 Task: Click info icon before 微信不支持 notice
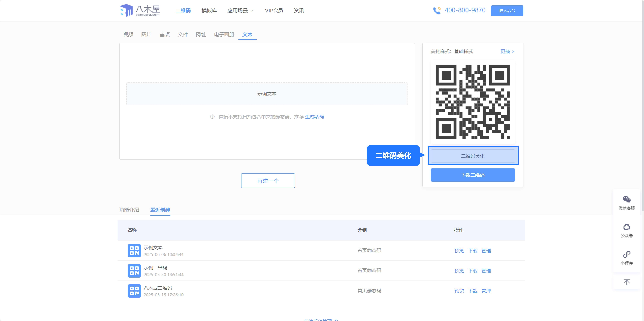tap(212, 117)
